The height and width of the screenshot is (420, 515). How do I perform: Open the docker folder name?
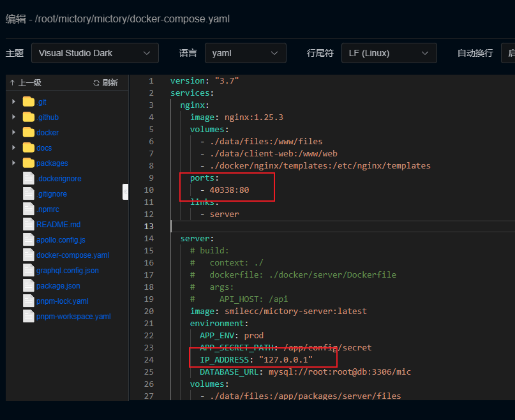click(x=47, y=132)
